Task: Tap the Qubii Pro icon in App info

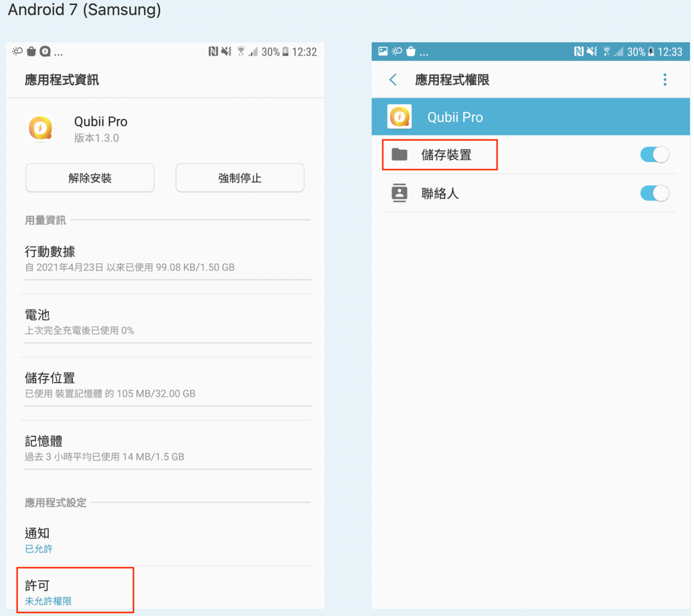Action: point(41,128)
